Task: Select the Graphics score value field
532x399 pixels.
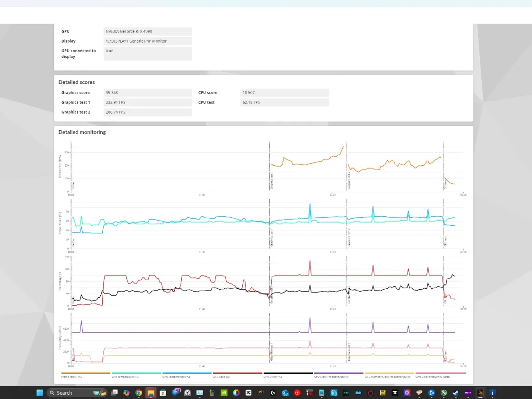Action: [148, 93]
